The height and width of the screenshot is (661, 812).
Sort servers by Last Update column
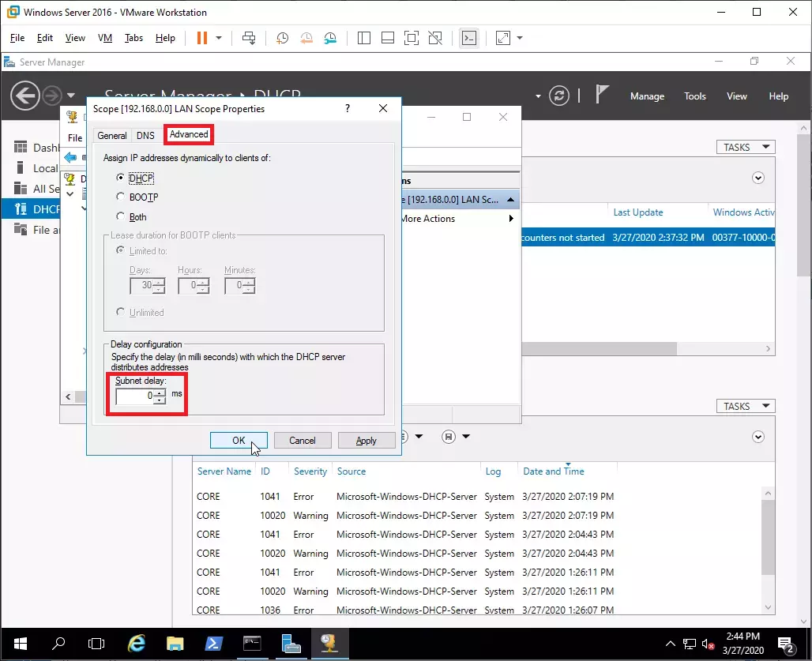[638, 212]
